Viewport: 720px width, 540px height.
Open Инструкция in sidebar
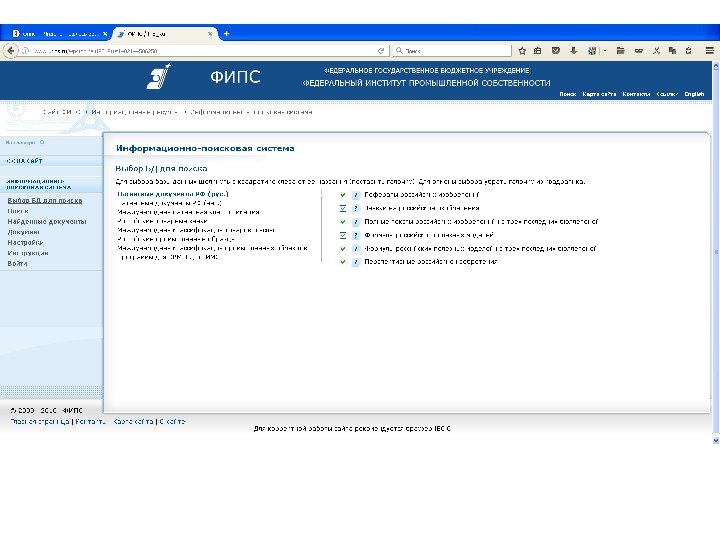point(28,253)
